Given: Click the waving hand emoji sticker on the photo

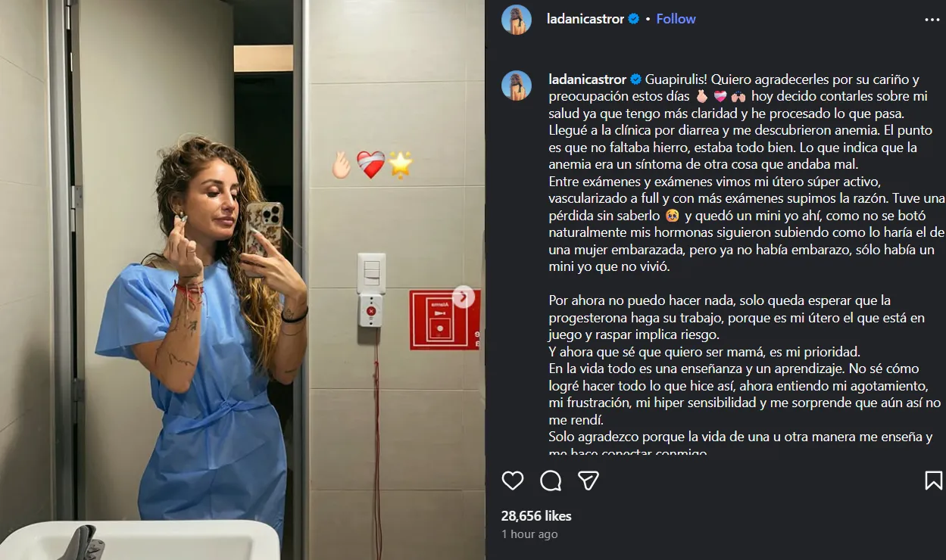Looking at the screenshot, I should [x=342, y=164].
